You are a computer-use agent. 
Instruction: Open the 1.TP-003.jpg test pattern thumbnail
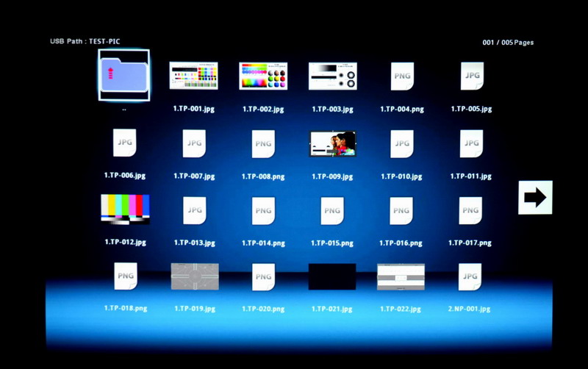point(332,76)
